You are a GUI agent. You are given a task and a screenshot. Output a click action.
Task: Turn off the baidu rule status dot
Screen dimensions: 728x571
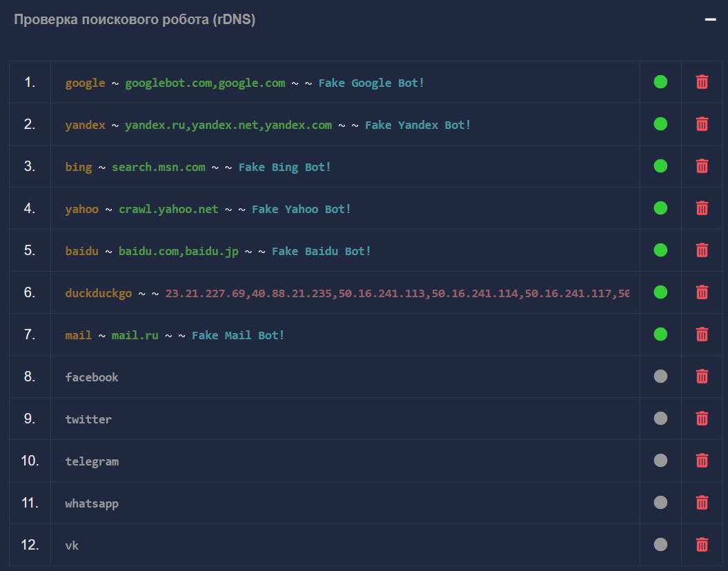(660, 250)
